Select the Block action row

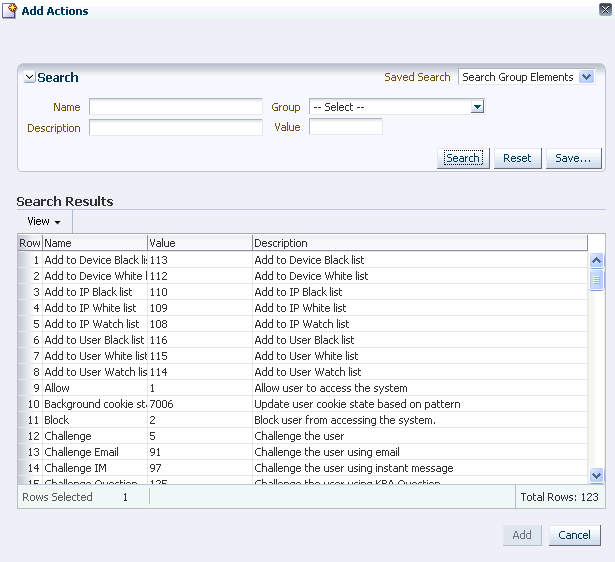pyautogui.click(x=302, y=420)
